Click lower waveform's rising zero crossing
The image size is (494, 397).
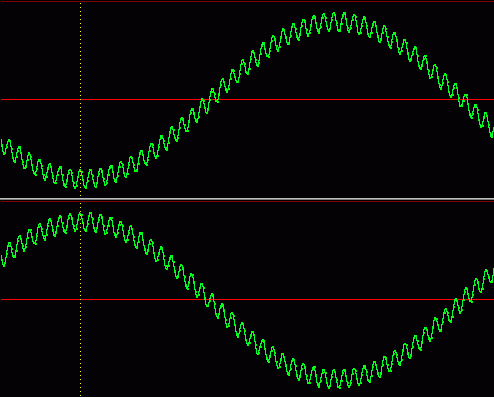464,299
